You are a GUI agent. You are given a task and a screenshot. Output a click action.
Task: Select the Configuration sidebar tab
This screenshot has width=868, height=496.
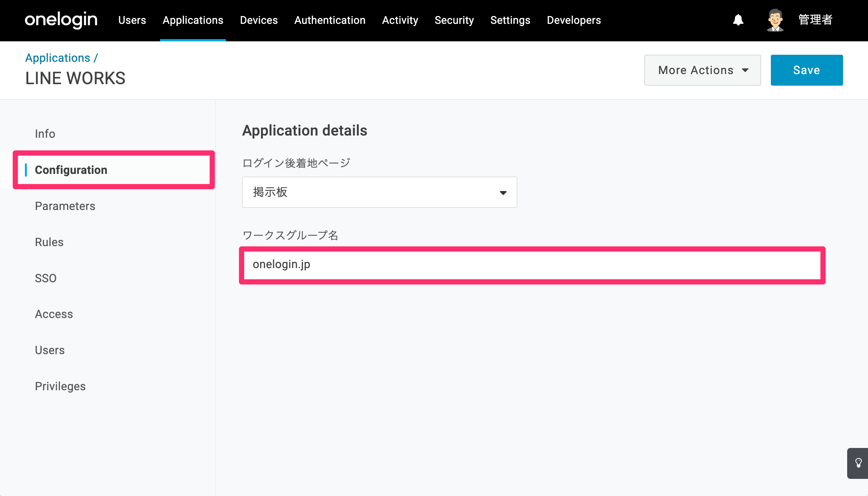tap(114, 170)
